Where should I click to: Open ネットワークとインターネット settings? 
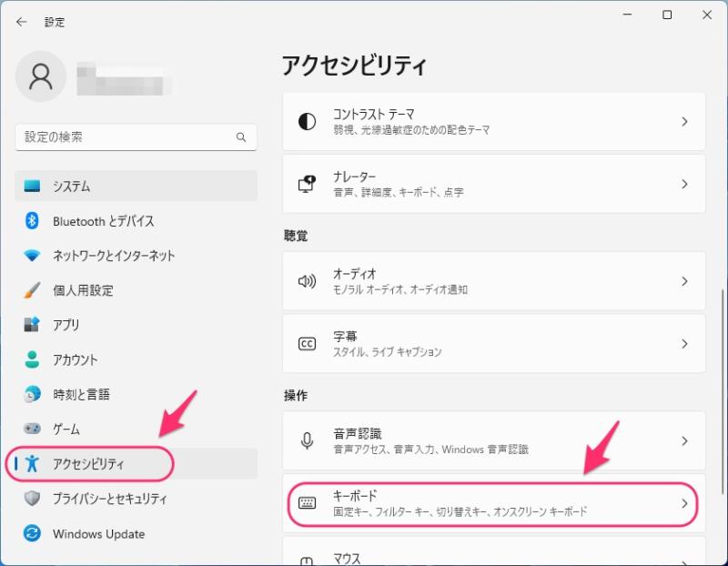[x=136, y=256]
